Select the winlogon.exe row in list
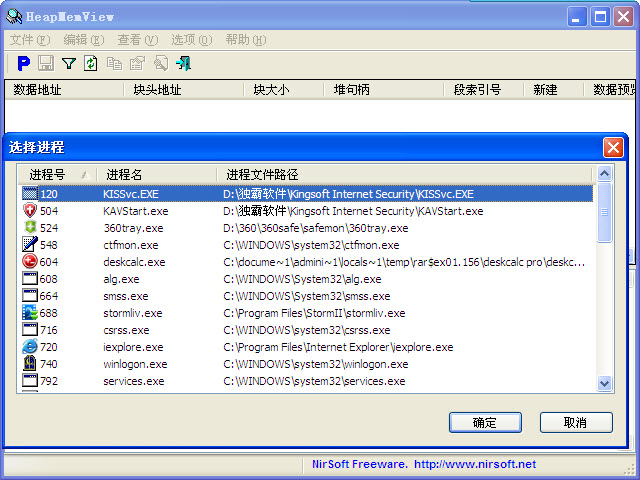640x480 pixels. (x=135, y=364)
